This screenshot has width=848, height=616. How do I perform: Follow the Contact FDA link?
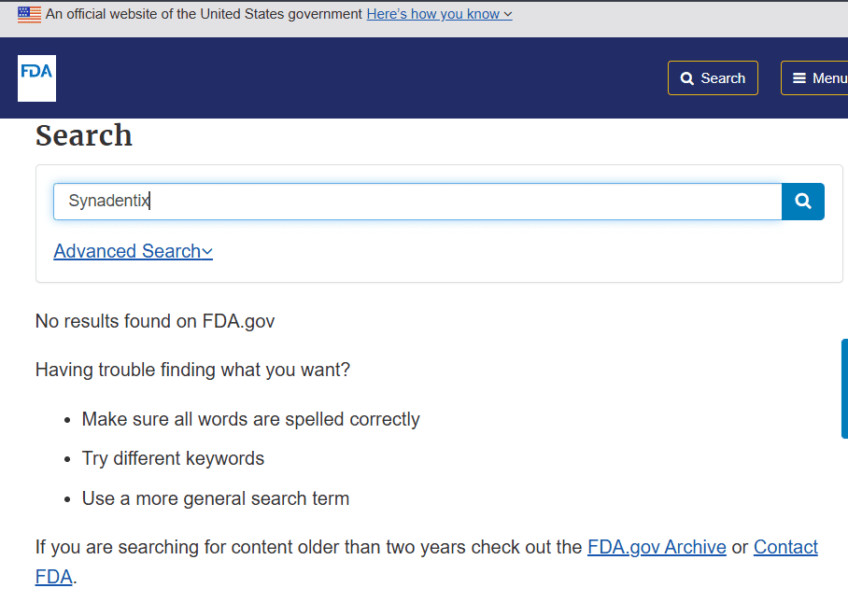click(785, 547)
